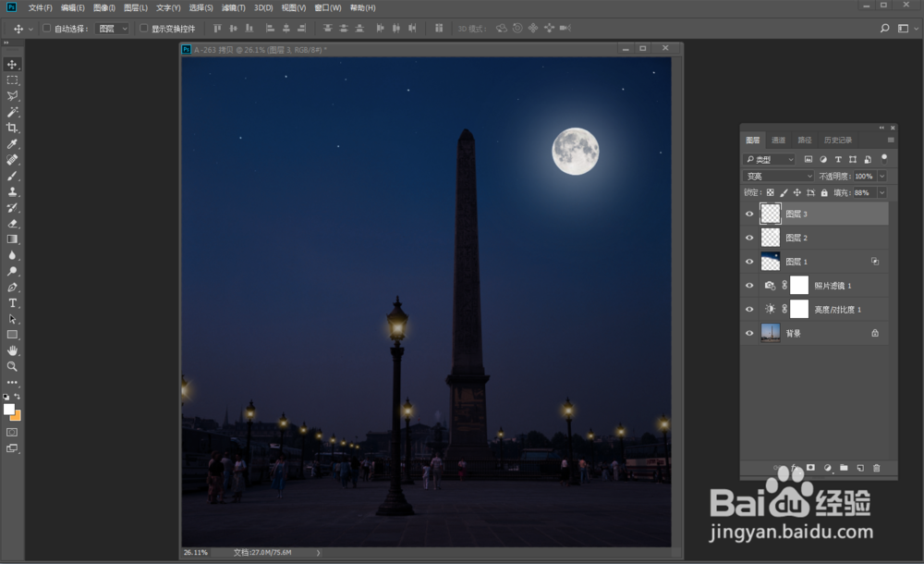Open the 图像(I) menu
The width and height of the screenshot is (924, 564).
point(104,7)
